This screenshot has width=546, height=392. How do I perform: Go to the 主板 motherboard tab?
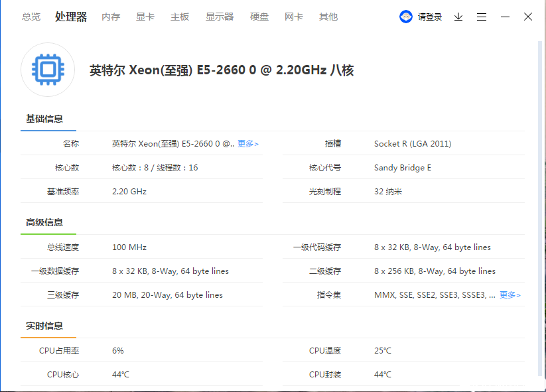[180, 17]
